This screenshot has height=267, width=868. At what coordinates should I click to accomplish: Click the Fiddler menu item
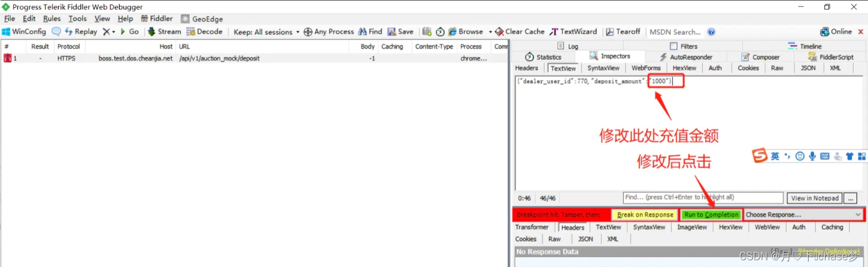tap(157, 19)
